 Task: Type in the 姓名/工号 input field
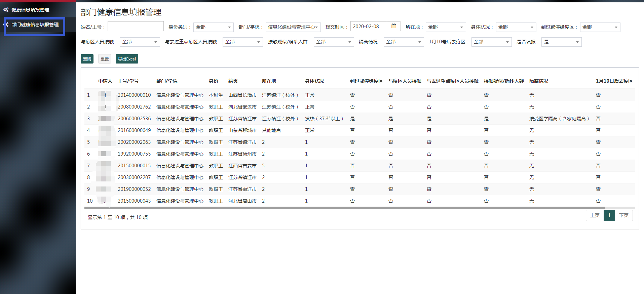pyautogui.click(x=136, y=27)
